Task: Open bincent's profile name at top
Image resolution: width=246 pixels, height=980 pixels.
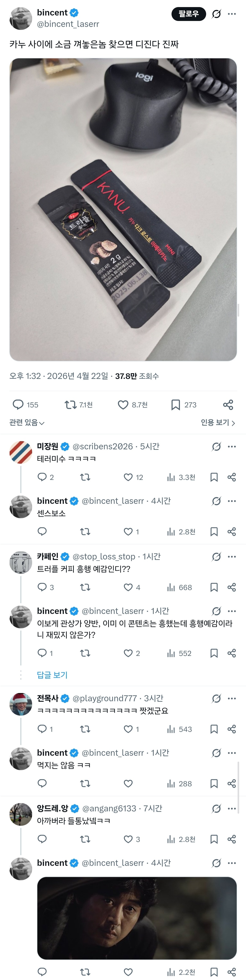Action: [52, 13]
